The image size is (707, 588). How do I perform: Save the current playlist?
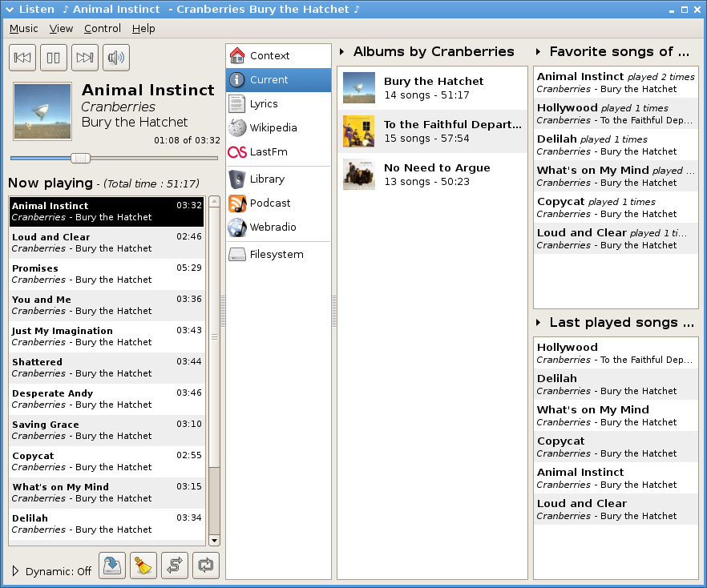point(112,565)
